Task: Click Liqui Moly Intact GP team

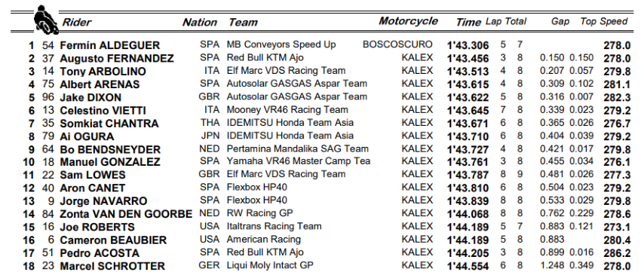Action: (270, 265)
